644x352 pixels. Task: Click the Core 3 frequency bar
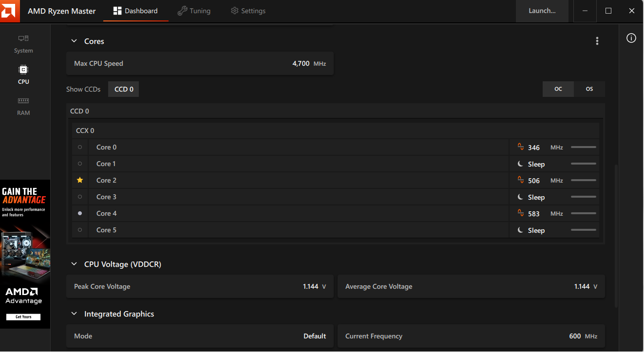click(584, 197)
